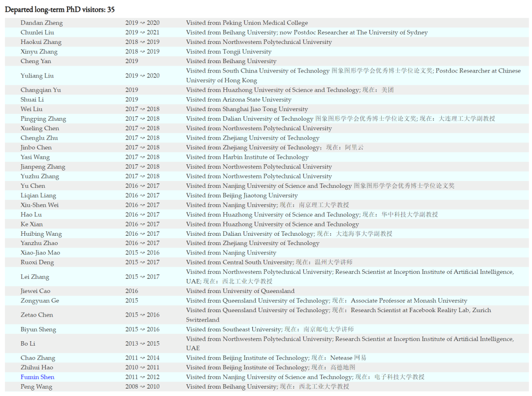Click the name Biyun Sheng
The height and width of the screenshot is (396, 532).
coord(38,329)
